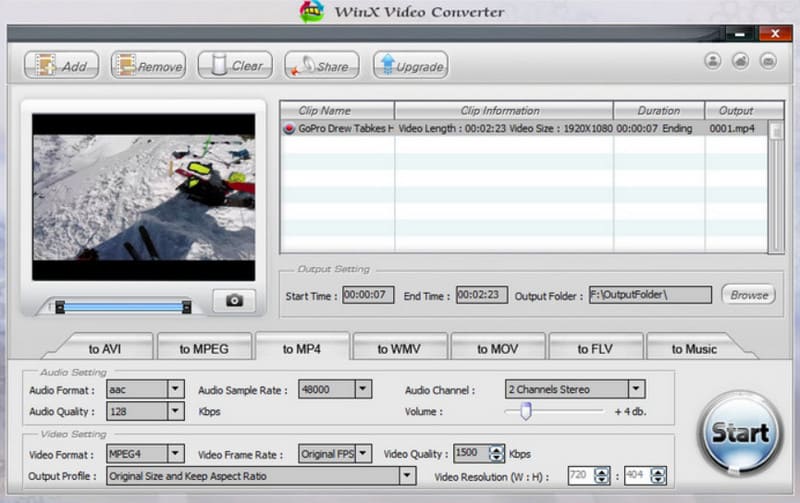The height and width of the screenshot is (503, 800).
Task: Click the Start Time field
Action: click(x=368, y=295)
